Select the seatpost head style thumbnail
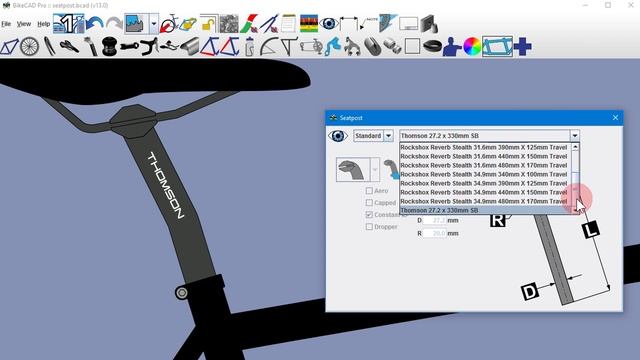The height and width of the screenshot is (360, 640). [353, 169]
